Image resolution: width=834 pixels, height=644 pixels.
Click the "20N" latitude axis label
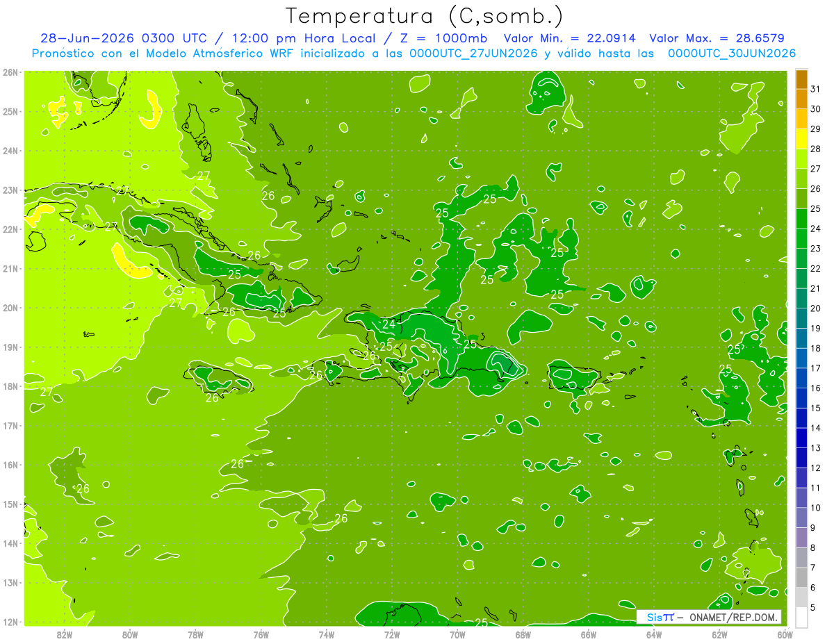[10, 308]
